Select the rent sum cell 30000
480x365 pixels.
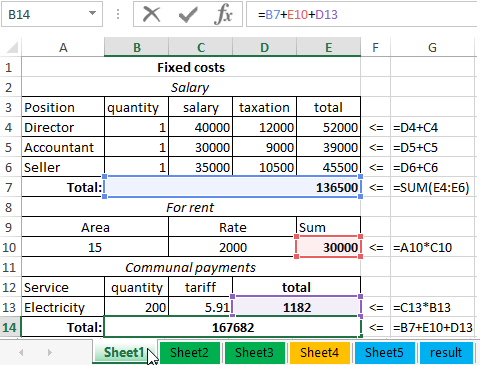click(x=328, y=247)
